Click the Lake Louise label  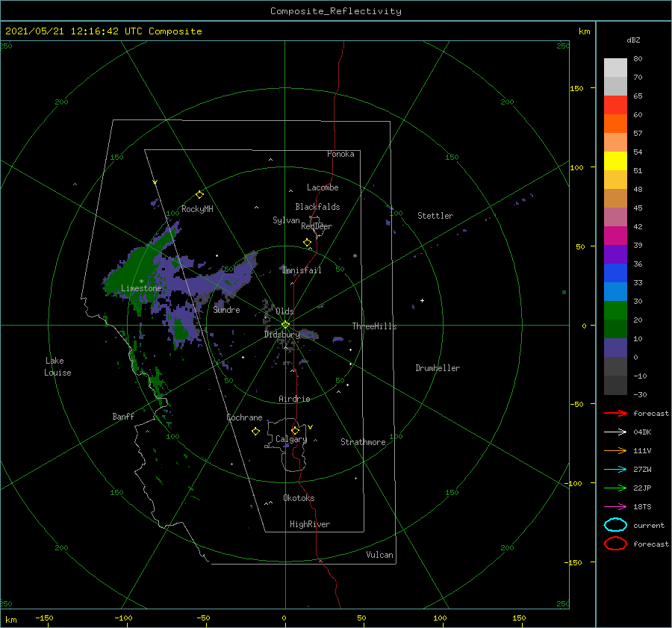pos(57,367)
